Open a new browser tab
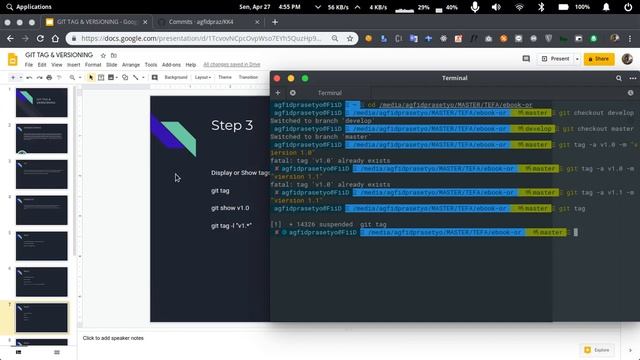This screenshot has height=360, width=640. (275, 22)
